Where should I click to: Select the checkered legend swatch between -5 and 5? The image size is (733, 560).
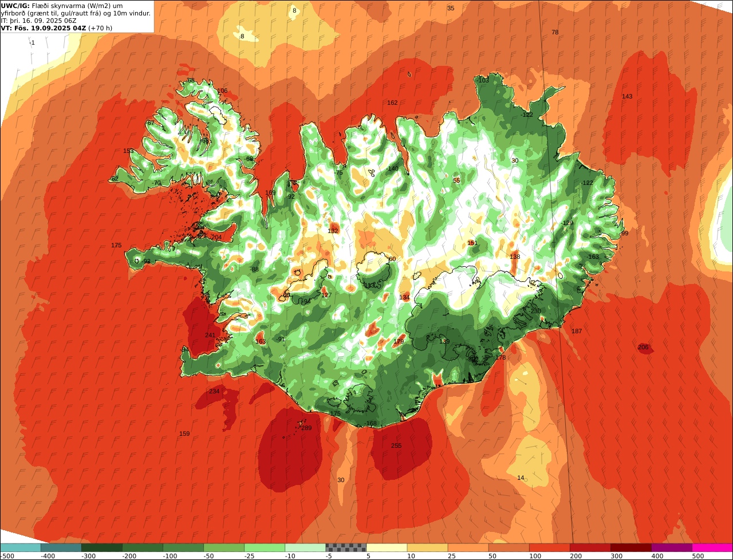coord(346,547)
